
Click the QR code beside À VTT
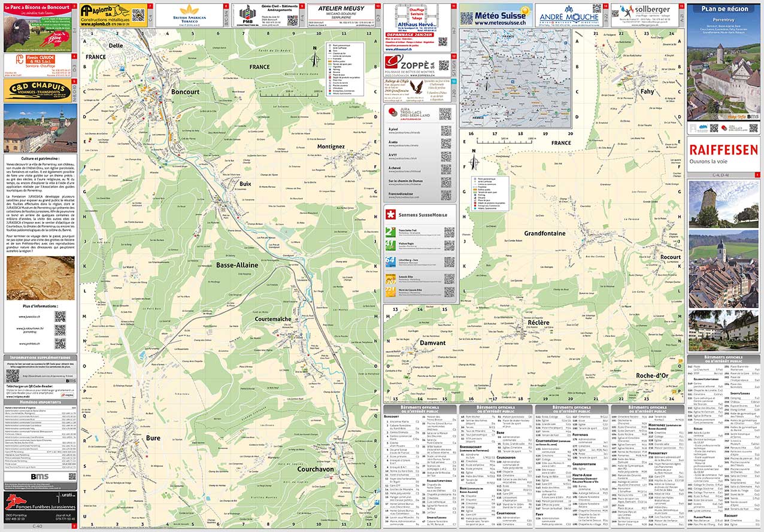pyautogui.click(x=446, y=156)
